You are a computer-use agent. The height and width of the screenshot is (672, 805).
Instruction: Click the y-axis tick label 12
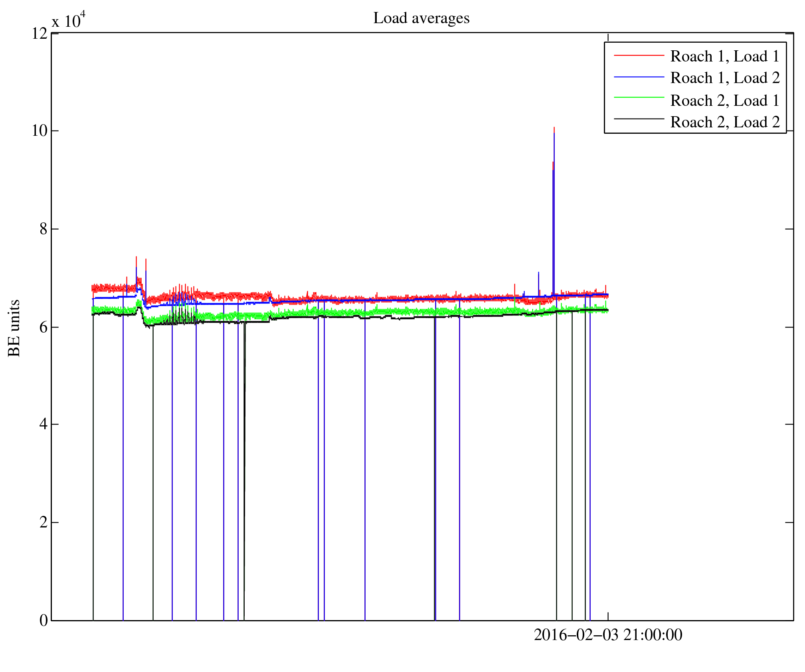[x=40, y=34]
